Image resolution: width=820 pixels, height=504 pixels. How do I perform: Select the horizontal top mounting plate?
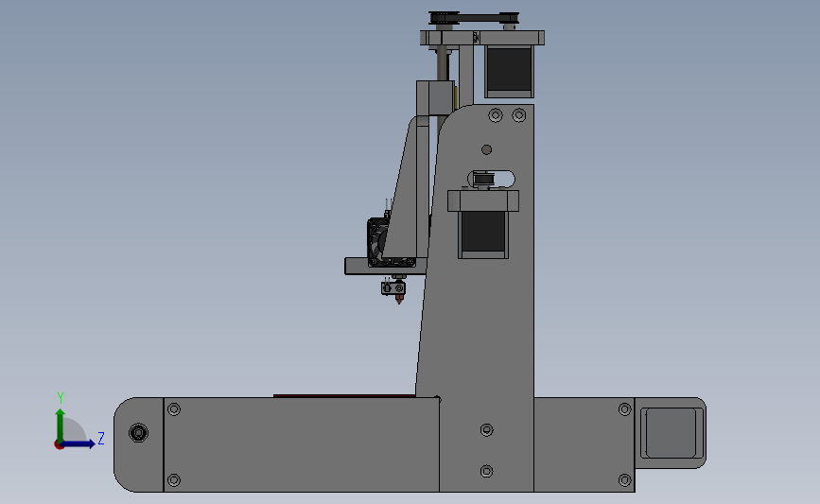pos(482,38)
